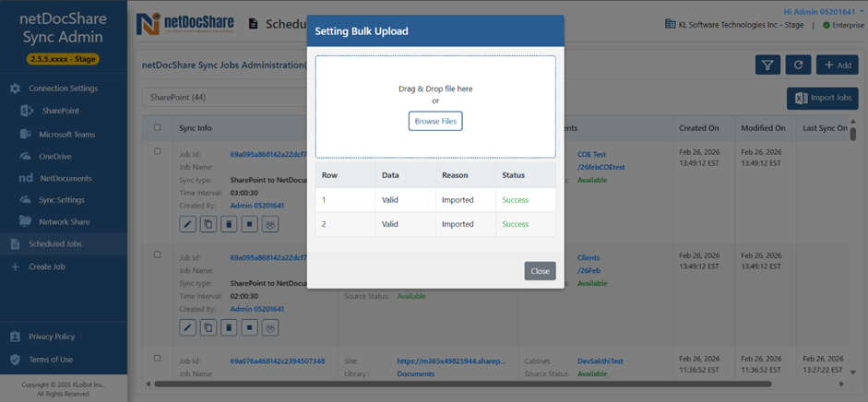This screenshot has width=868, height=402.
Task: Expand the Hi Admin 05201641 user menu
Action: click(825, 12)
